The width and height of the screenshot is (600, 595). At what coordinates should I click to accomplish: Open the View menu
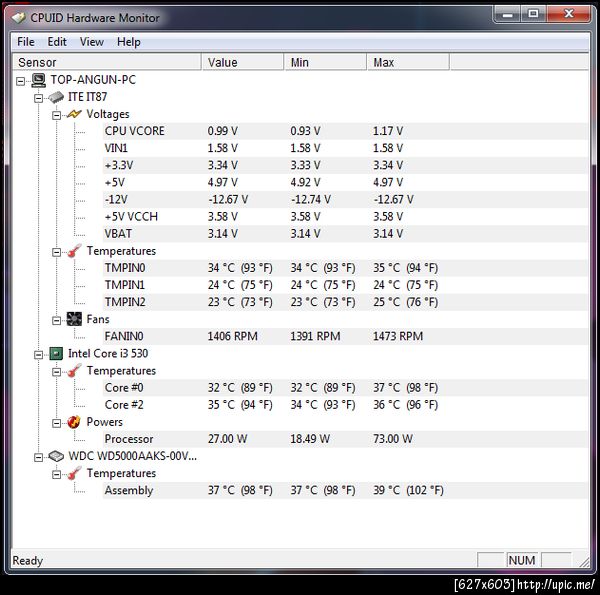click(x=92, y=42)
